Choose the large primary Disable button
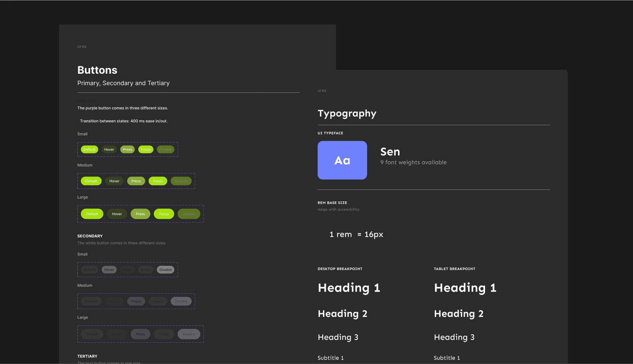The width and height of the screenshot is (633, 364). pos(189,214)
